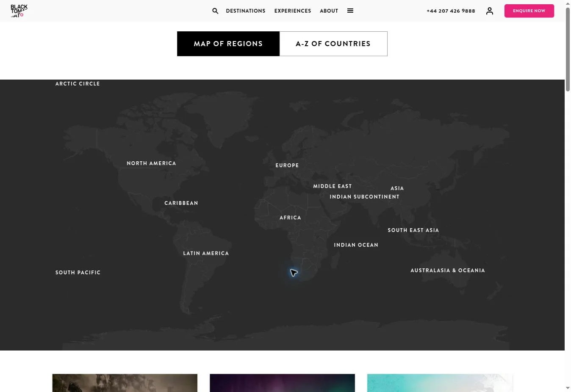This screenshot has height=392, width=571.
Task: Call the +44 207 426 9888 link
Action: tap(451, 11)
